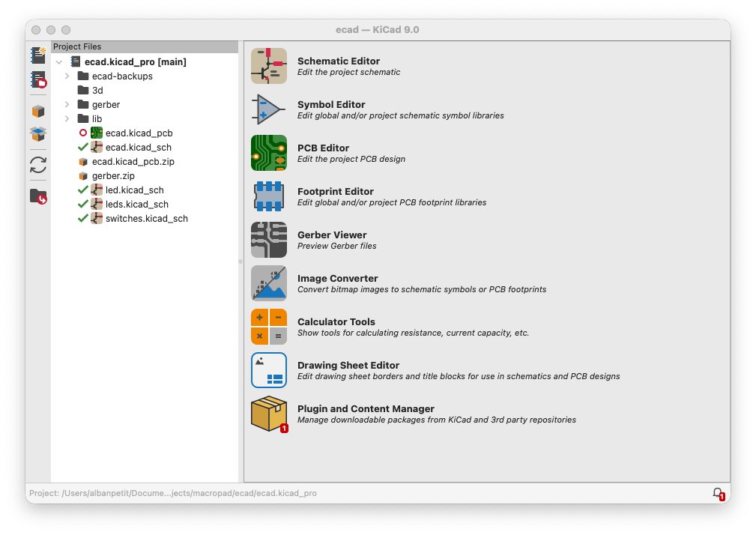Select switches.kicad_sch file

point(146,219)
